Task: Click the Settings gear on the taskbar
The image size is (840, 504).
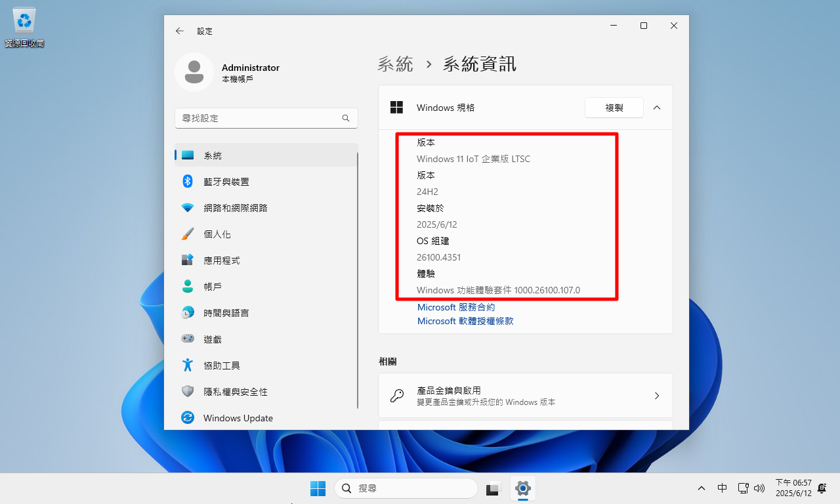Action: (523, 488)
